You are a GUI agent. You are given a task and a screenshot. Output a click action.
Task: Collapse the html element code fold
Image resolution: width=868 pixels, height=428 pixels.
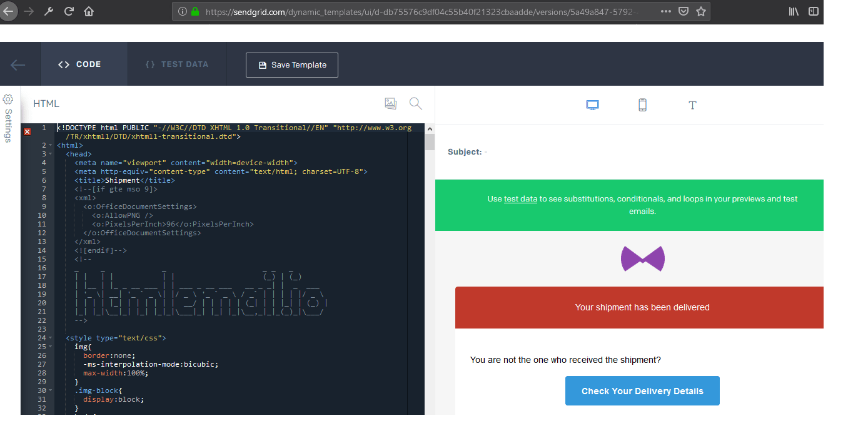pyautogui.click(x=49, y=145)
